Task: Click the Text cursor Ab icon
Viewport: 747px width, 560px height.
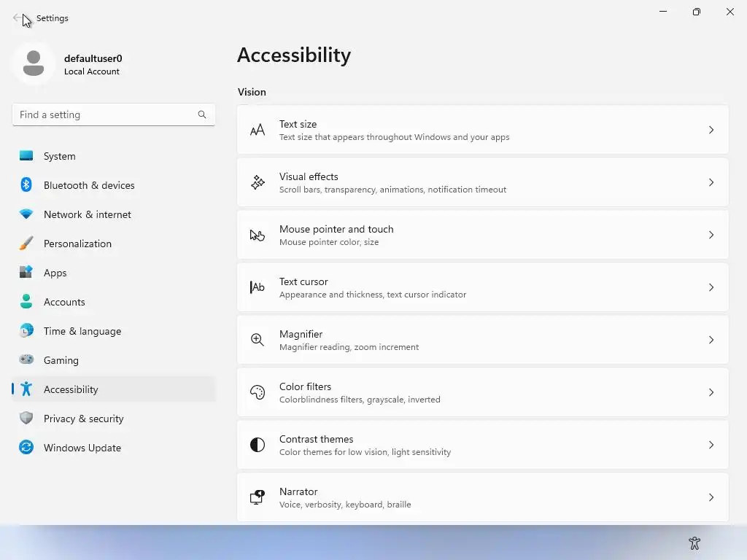Action: coord(258,287)
